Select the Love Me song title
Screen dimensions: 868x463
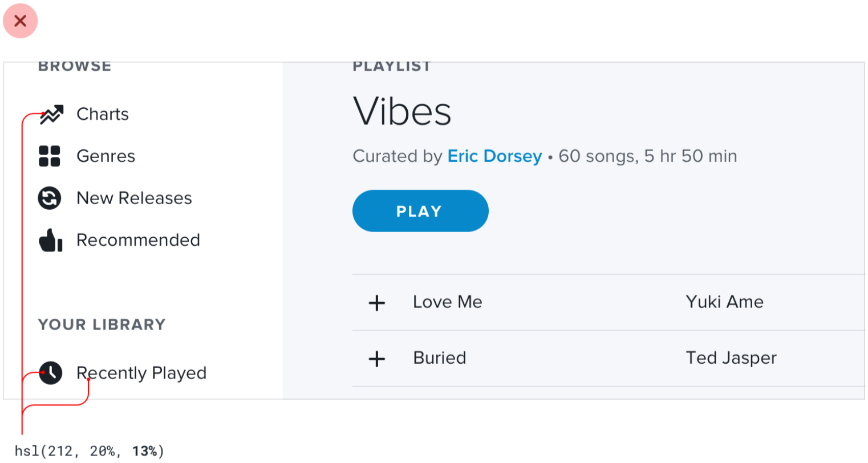448,302
